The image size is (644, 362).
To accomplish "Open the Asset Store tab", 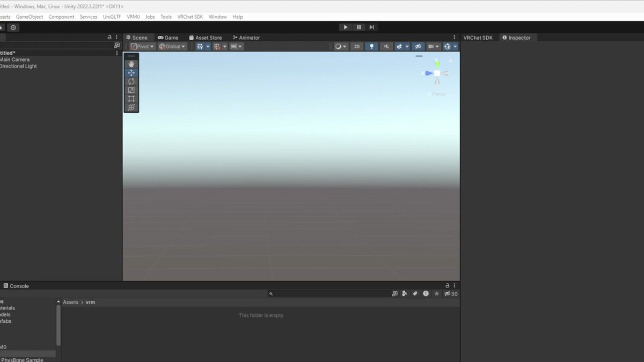I will 205,38.
